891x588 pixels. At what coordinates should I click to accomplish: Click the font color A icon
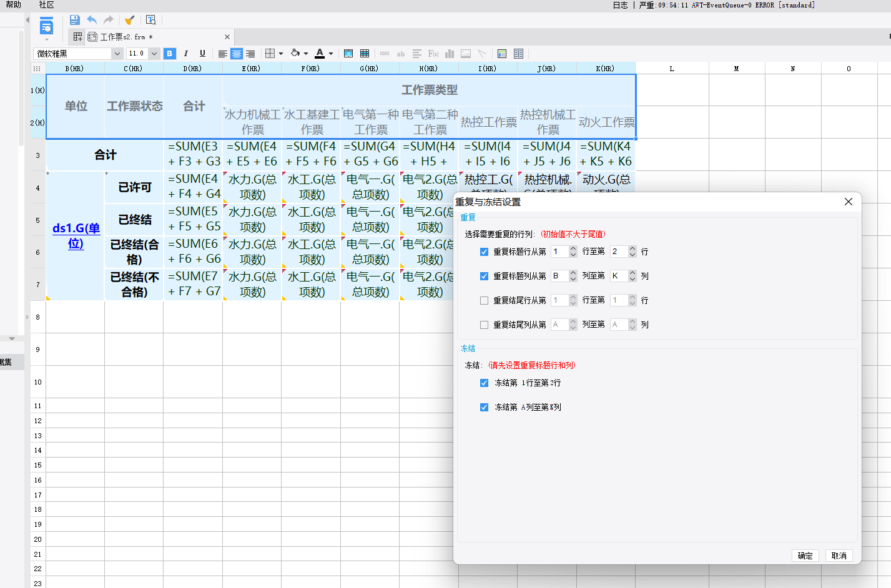320,54
